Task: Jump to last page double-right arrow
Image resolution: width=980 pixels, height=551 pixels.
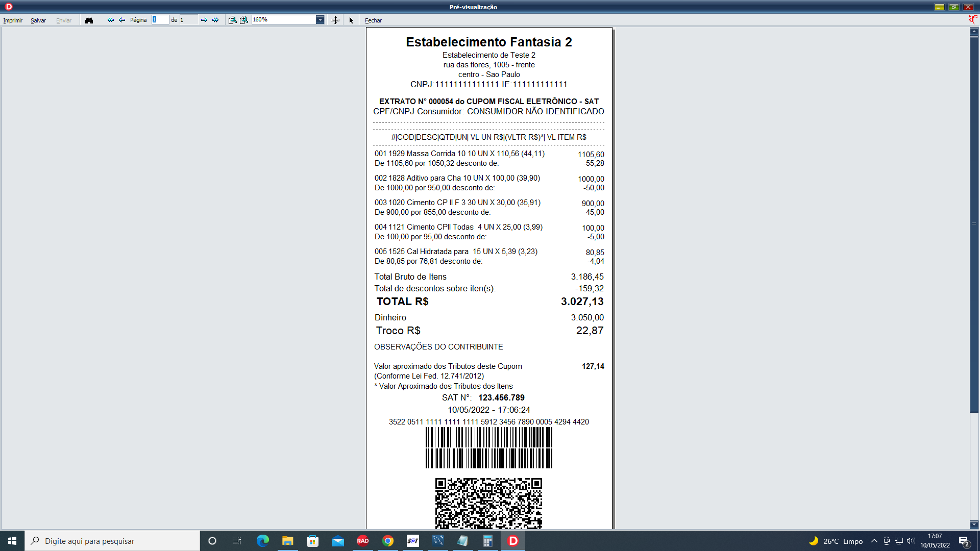Action: coord(215,20)
